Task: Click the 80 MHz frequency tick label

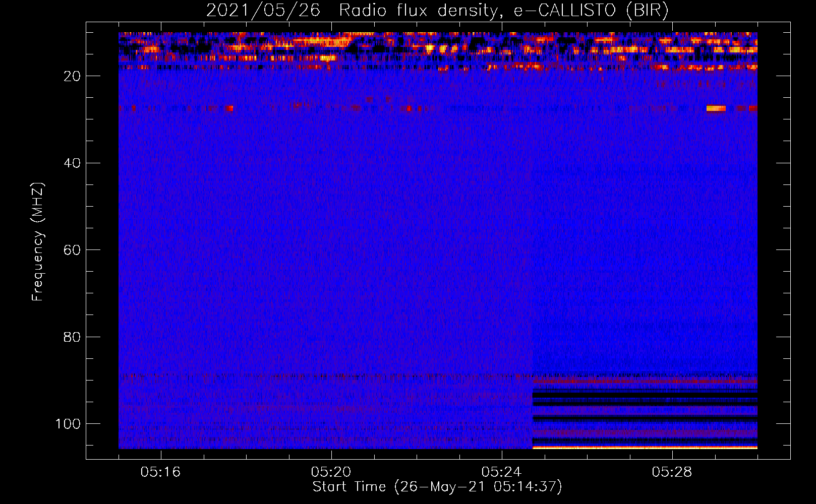Action: tap(72, 337)
